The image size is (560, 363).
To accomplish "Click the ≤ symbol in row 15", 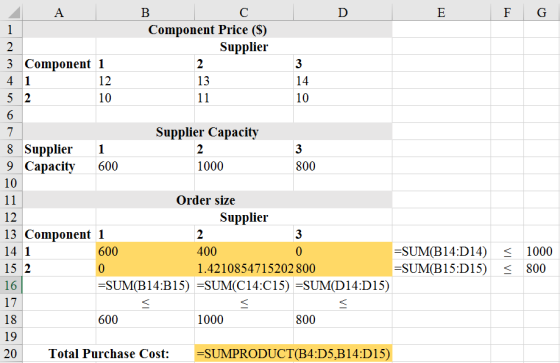I will pyautogui.click(x=507, y=269).
